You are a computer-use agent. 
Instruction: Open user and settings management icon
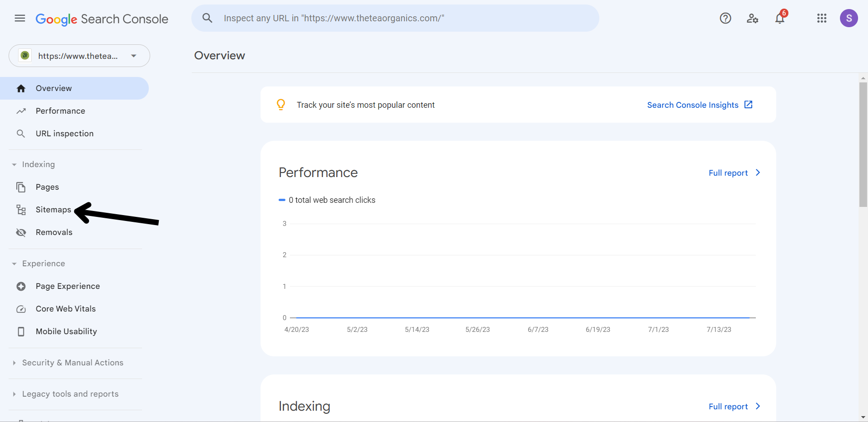(x=752, y=18)
